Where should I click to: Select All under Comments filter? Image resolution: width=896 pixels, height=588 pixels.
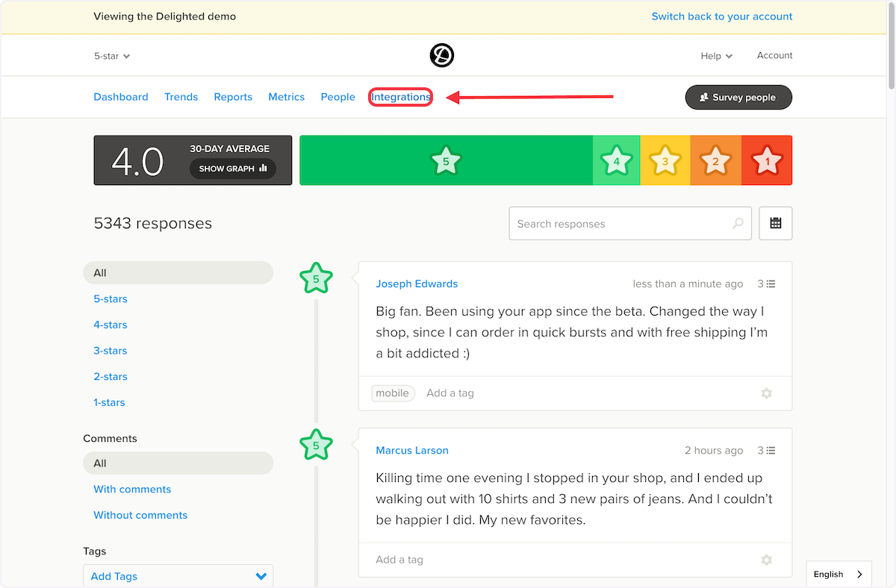click(x=178, y=463)
